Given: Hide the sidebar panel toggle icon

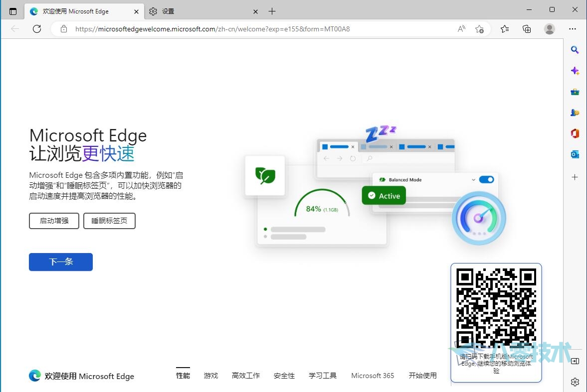Looking at the screenshot, I should tap(575, 361).
